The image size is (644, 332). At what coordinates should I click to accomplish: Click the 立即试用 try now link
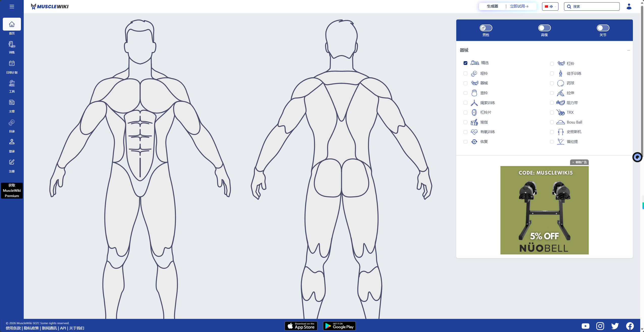[x=519, y=6]
